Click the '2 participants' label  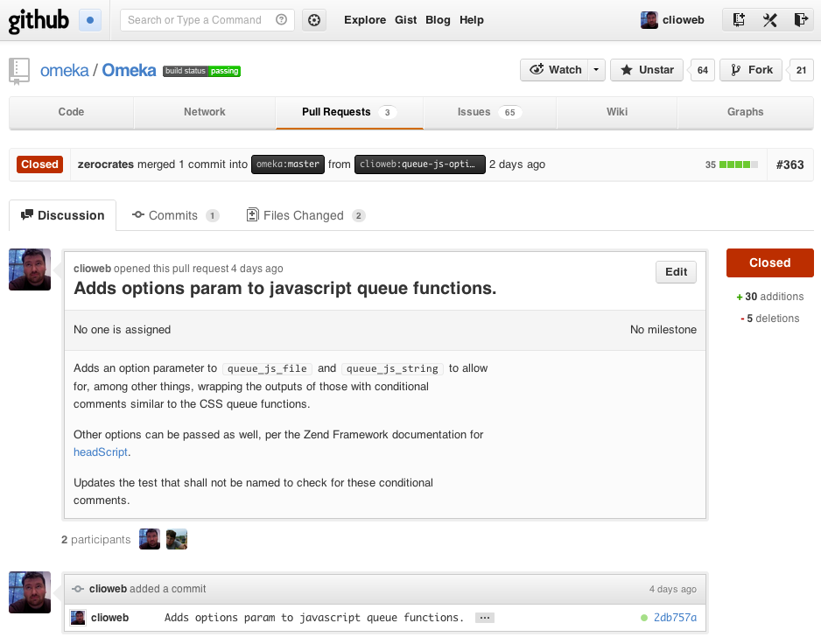pyautogui.click(x=95, y=540)
